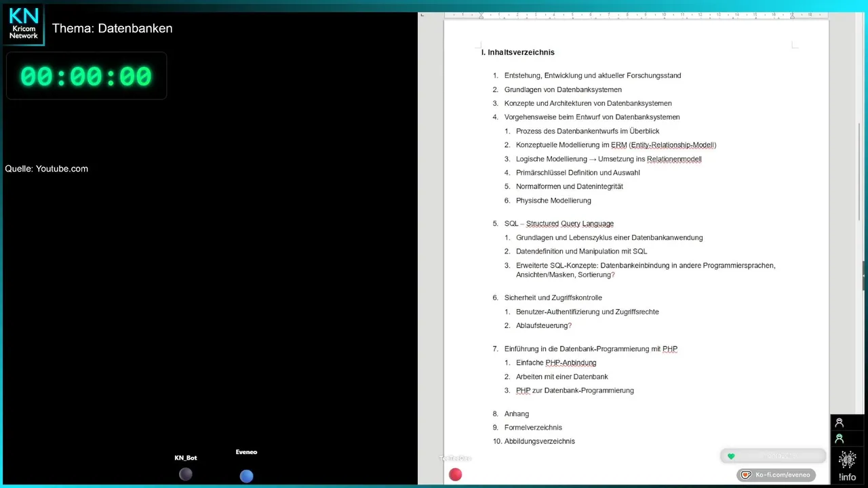Click 'Primärschlüssel Definition und Auswahl'
This screenshot has height=488, width=868.
(x=578, y=173)
